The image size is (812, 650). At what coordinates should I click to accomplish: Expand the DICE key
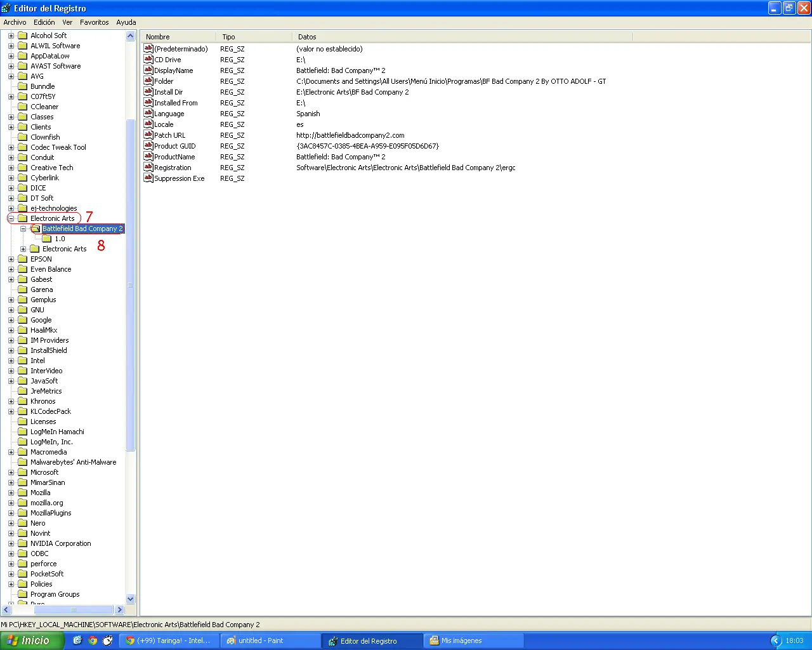(x=11, y=188)
